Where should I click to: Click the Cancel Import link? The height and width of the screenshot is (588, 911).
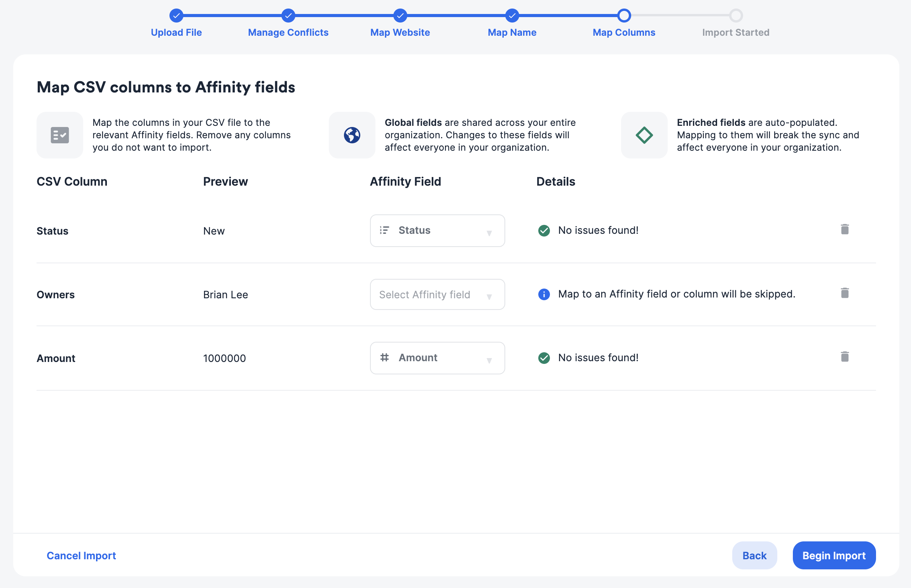pos(81,555)
